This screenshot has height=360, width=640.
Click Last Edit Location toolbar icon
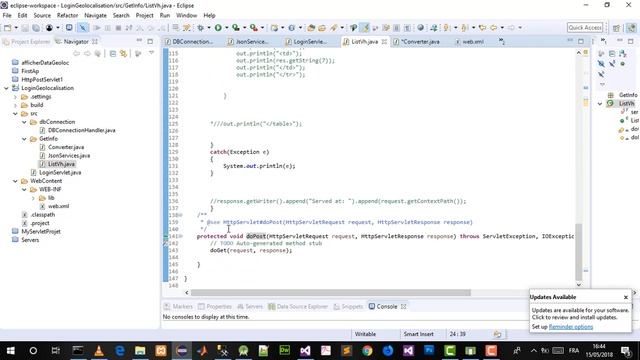[x=482, y=28]
